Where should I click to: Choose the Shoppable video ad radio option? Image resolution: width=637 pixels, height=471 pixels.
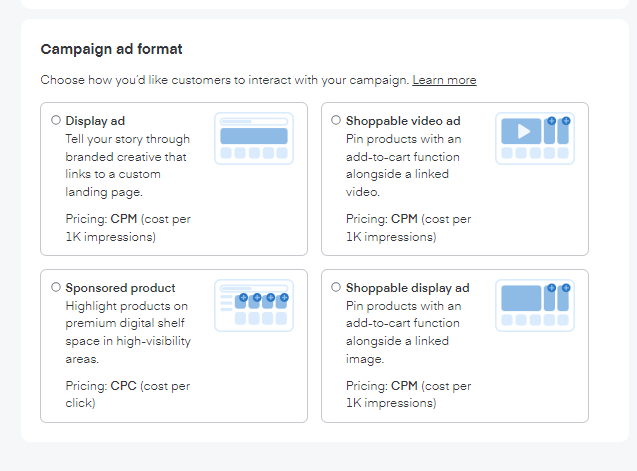(336, 120)
